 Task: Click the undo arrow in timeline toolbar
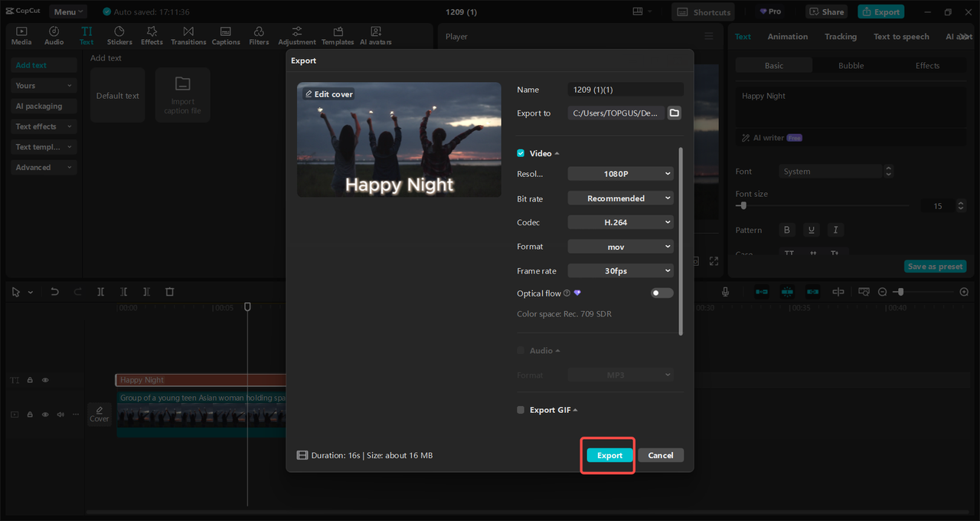coord(54,292)
